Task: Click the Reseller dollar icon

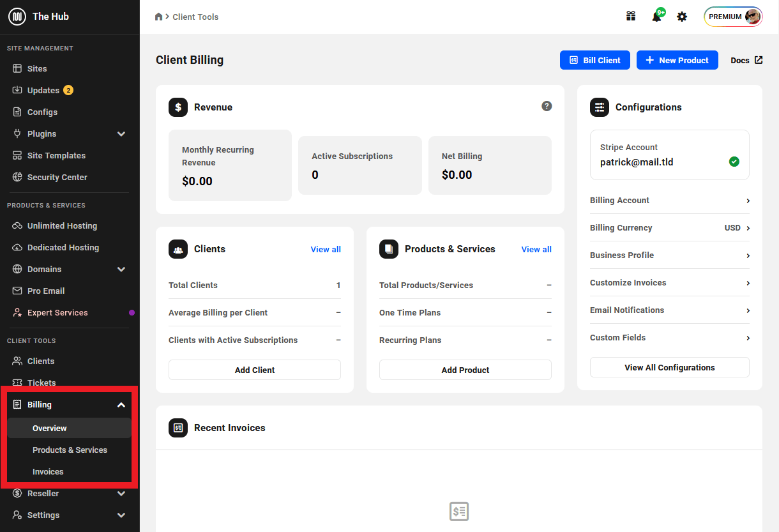Action: (x=17, y=493)
